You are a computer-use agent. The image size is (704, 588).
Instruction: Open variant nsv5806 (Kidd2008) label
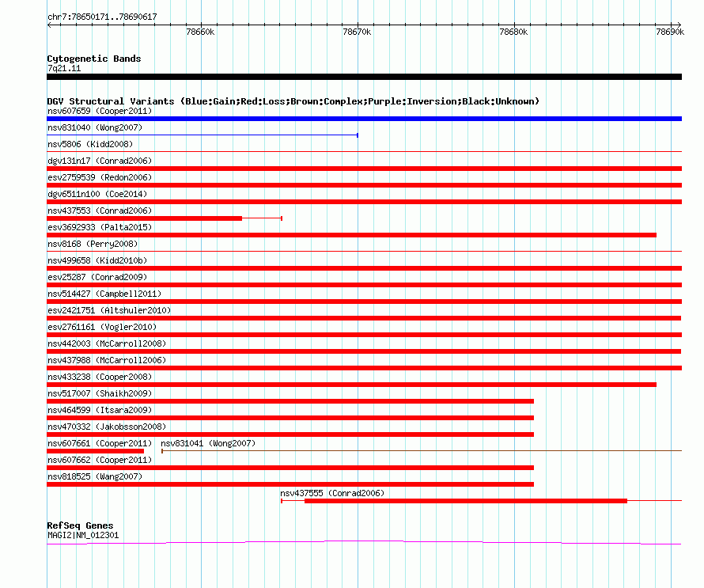(90, 144)
